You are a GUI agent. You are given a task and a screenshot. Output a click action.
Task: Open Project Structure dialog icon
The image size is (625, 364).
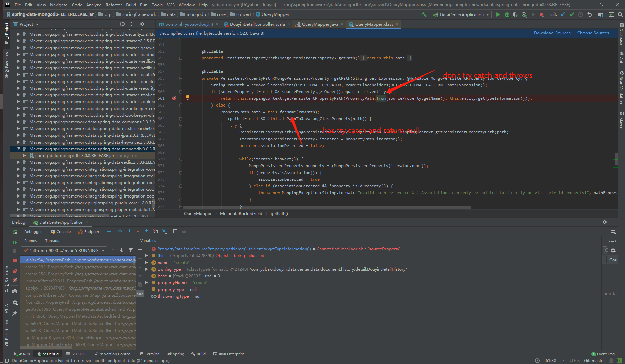600,14
